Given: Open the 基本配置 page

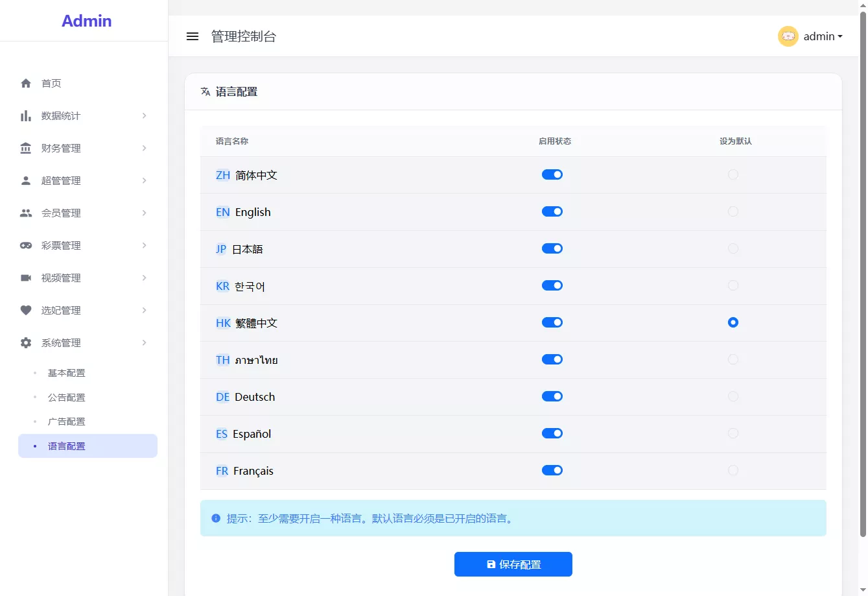Looking at the screenshot, I should coord(66,373).
